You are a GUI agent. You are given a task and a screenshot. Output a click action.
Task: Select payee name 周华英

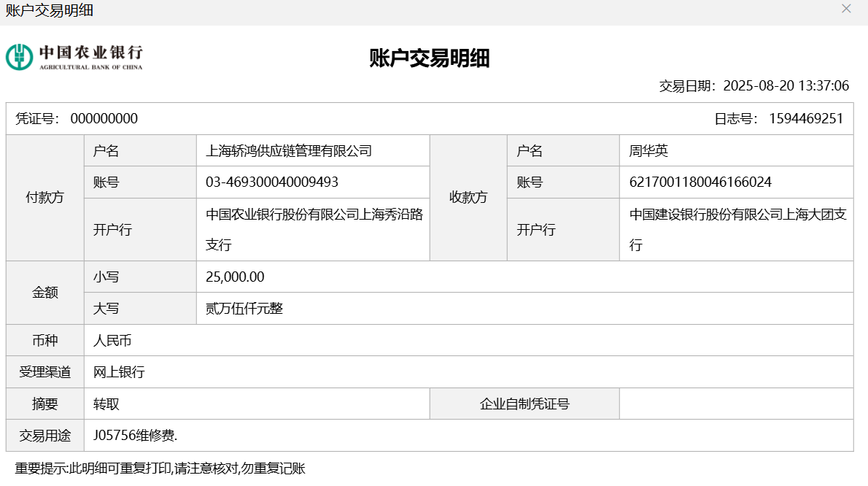pyautogui.click(x=648, y=151)
